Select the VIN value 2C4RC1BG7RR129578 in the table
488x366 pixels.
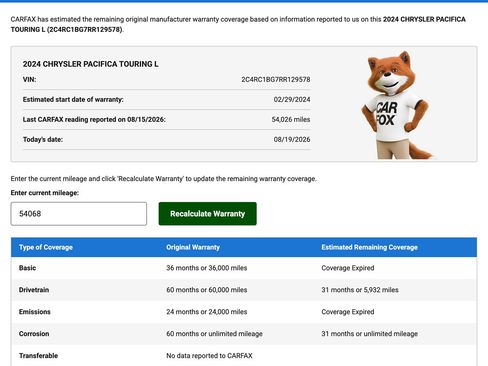click(276, 79)
